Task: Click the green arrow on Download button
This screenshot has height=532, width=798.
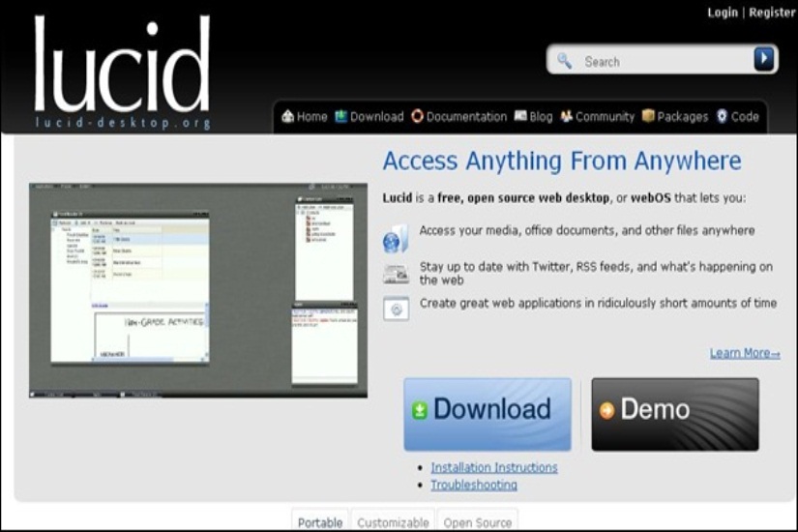Action: click(x=420, y=410)
